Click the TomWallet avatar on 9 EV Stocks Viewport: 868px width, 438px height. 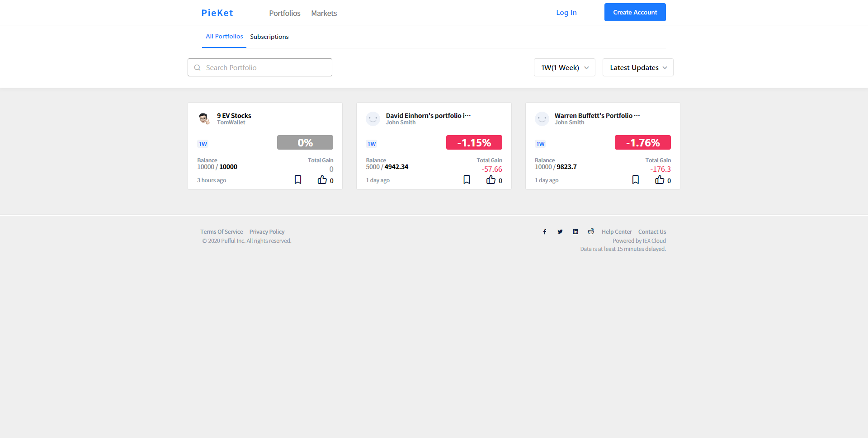coord(204,119)
